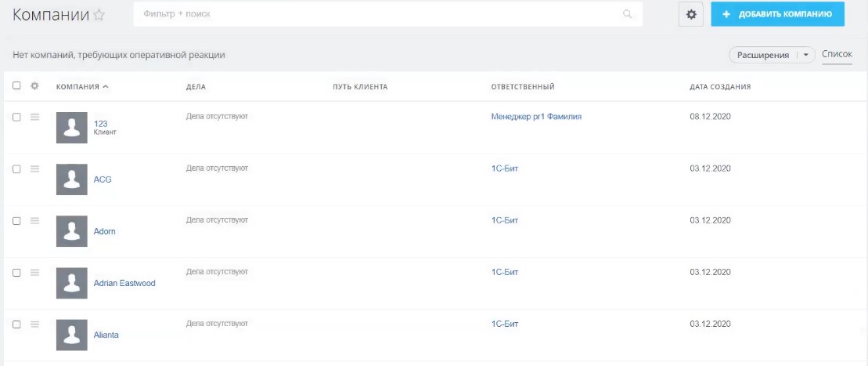The width and height of the screenshot is (868, 366).
Task: Sort by the Компания column header
Action: tap(81, 86)
